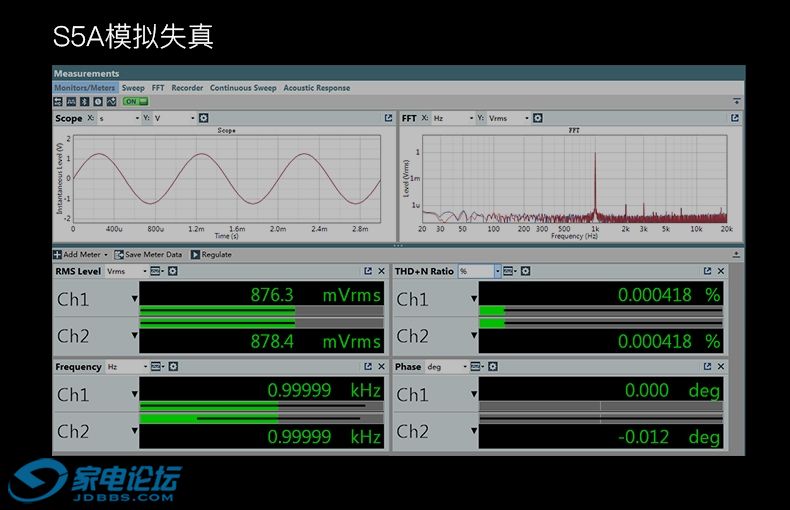790x510 pixels.
Task: Open THD+N Ratio meter settings gear
Action: [525, 271]
